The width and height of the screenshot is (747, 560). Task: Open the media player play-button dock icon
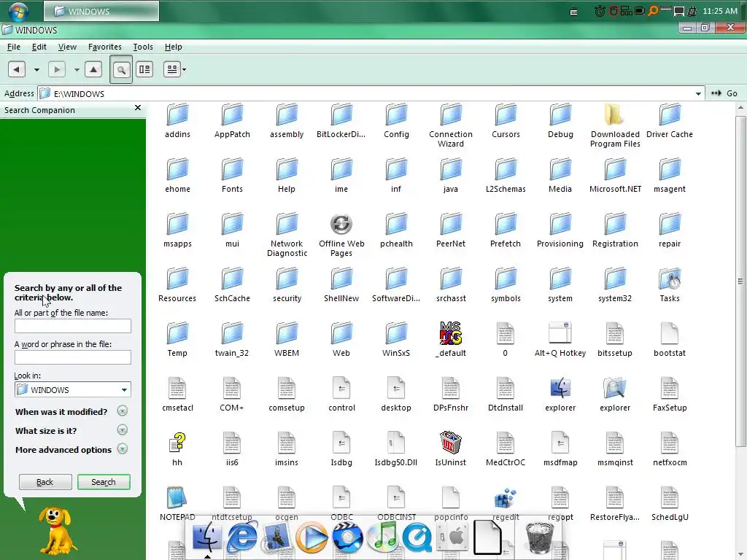pos(311,537)
